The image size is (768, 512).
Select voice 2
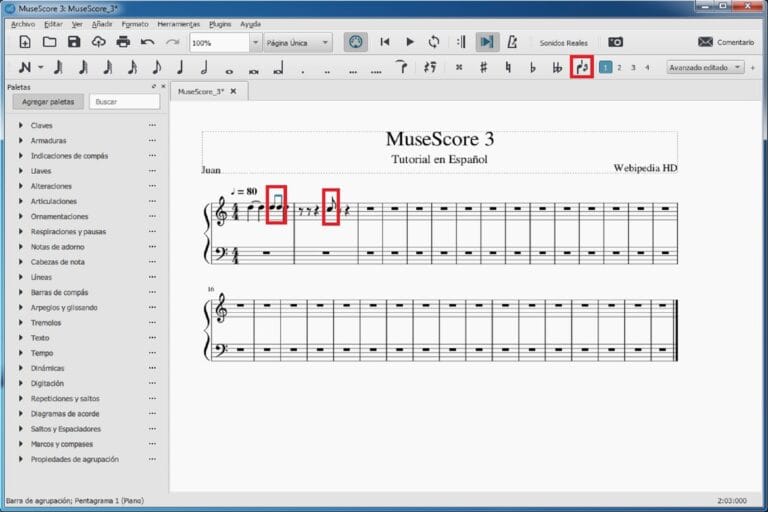tap(619, 68)
